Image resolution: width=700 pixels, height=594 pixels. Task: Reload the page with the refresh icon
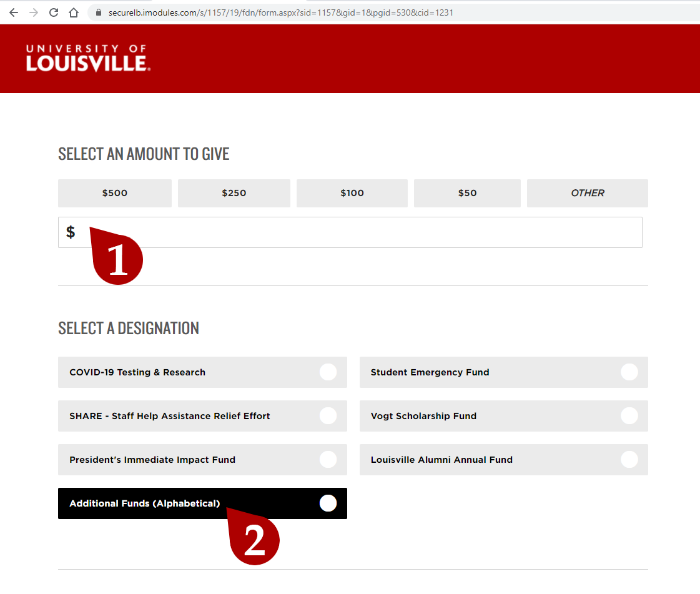click(x=54, y=12)
